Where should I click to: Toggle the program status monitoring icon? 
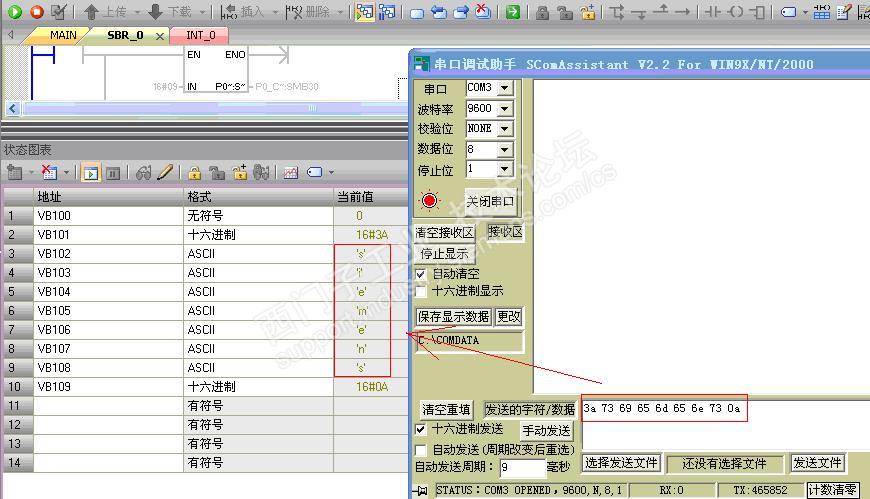[365, 11]
